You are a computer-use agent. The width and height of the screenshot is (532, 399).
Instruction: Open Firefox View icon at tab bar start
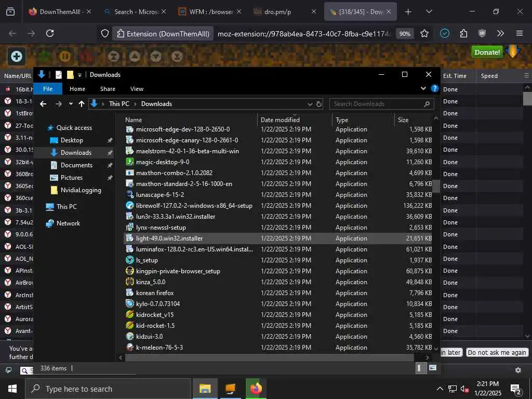pyautogui.click(x=10, y=11)
